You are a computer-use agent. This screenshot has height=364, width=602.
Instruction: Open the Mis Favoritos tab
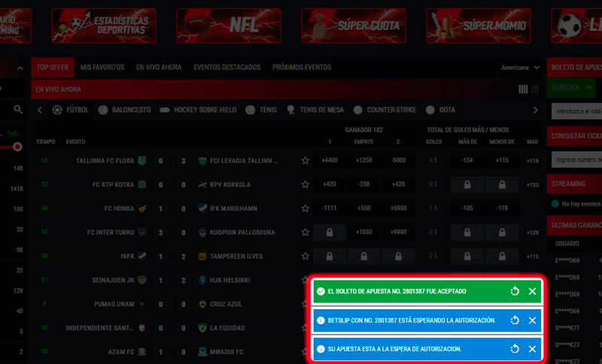point(102,68)
